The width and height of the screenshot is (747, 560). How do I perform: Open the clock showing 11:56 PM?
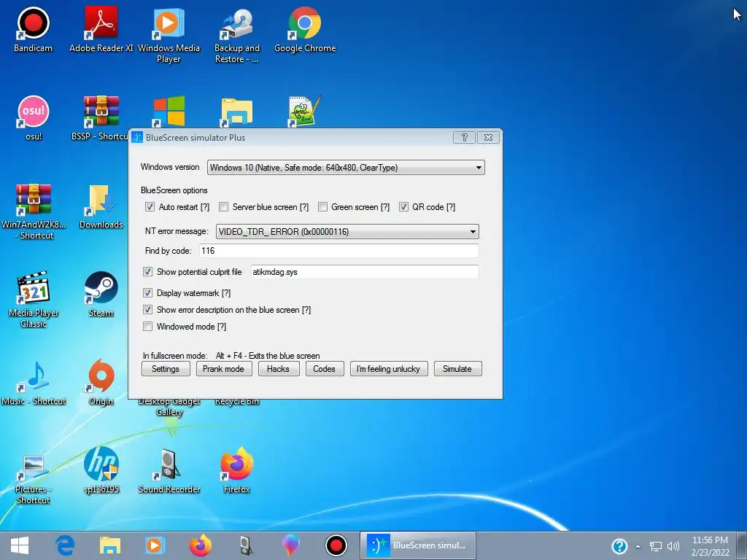tap(710, 546)
